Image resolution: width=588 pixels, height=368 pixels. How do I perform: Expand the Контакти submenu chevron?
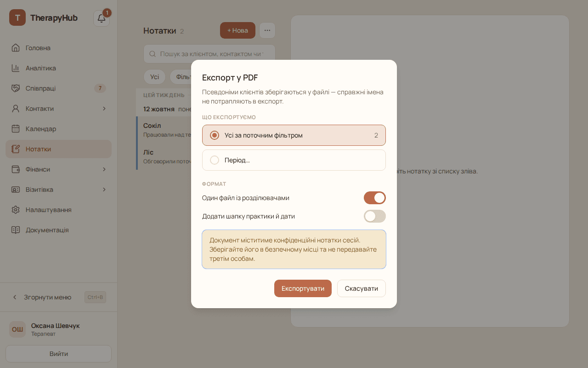104,109
